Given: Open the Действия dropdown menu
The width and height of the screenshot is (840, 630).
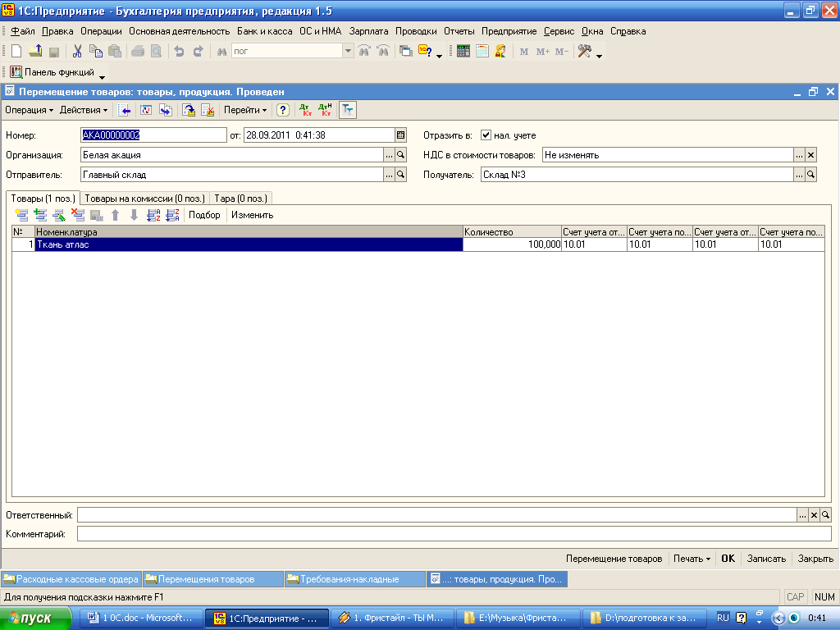Looking at the screenshot, I should (84, 111).
